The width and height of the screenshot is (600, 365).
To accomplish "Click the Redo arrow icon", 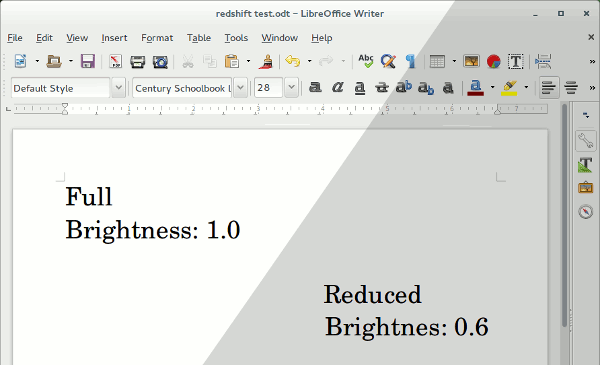I will (x=326, y=61).
